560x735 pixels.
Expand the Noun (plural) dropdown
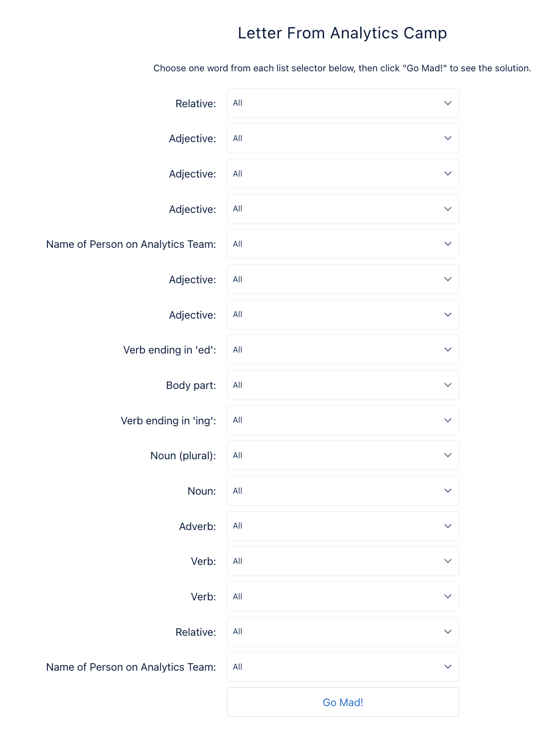[342, 455]
